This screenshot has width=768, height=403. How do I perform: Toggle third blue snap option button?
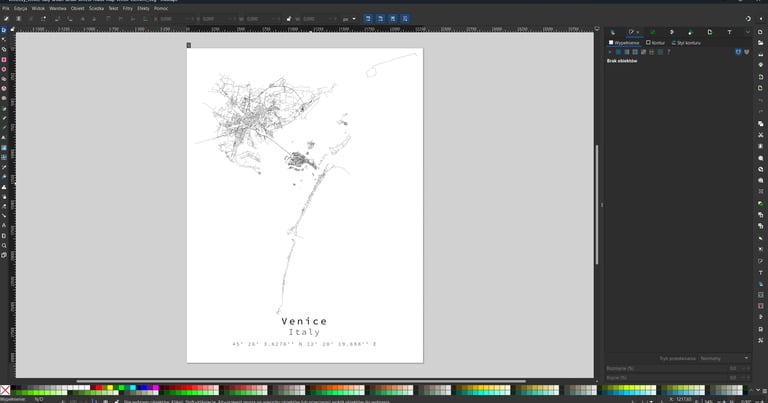[x=393, y=19]
